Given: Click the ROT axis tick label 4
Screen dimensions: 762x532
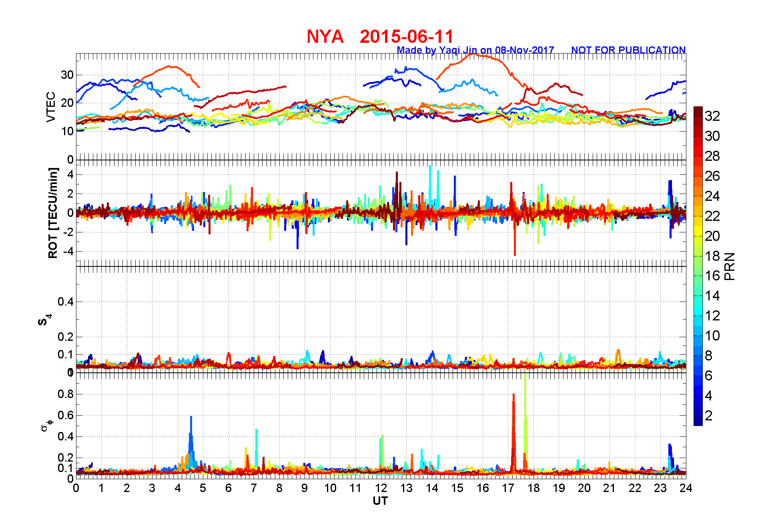Looking at the screenshot, I should pyautogui.click(x=70, y=174).
